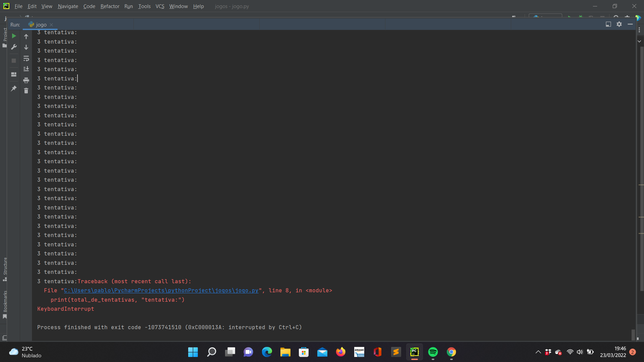This screenshot has height=362, width=644.
Task: Open the Project tool window
Action: [5, 37]
